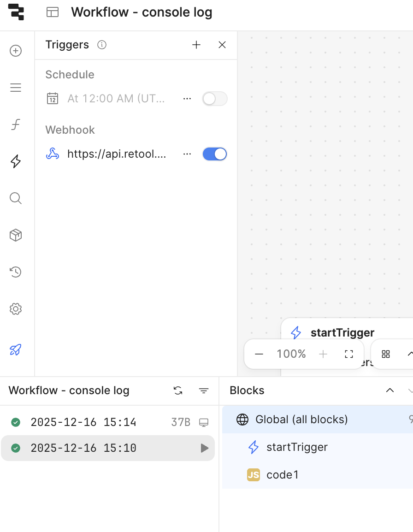Screen dimensions: 413x532
Task: Open workflow settings gear icon
Action: (x=16, y=309)
